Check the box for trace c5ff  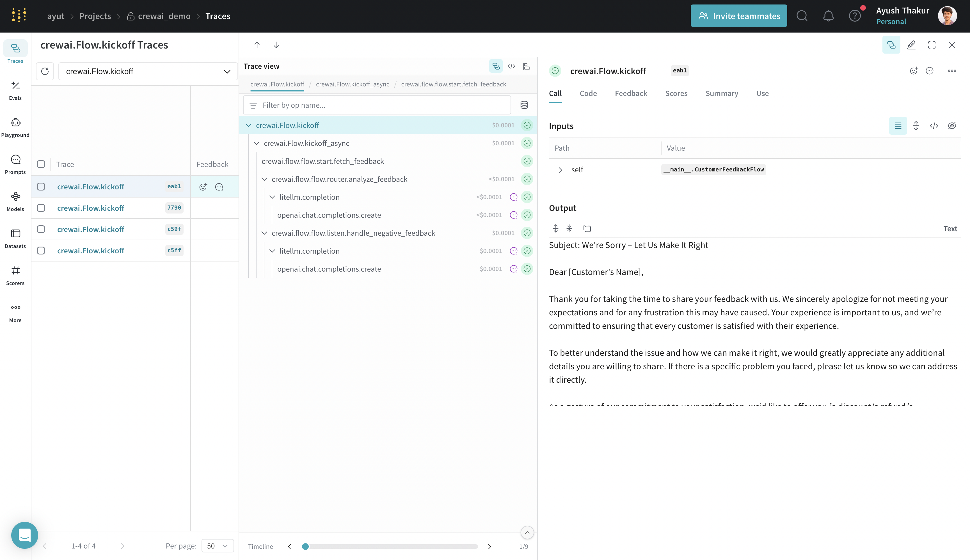click(x=41, y=250)
